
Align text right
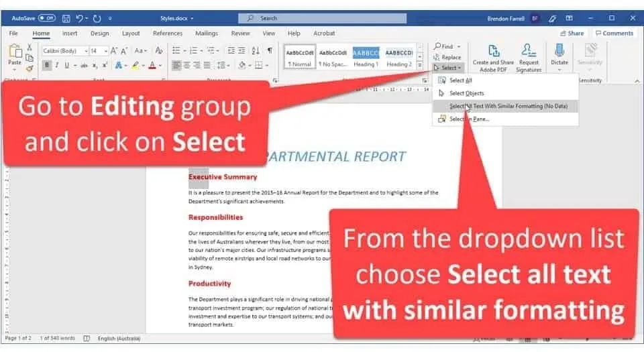(x=197, y=65)
